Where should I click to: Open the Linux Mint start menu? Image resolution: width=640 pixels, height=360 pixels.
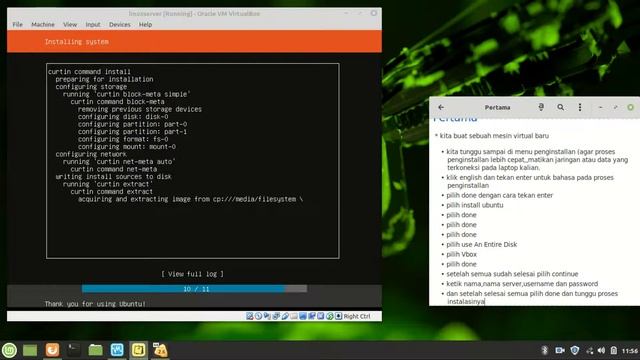[9, 350]
